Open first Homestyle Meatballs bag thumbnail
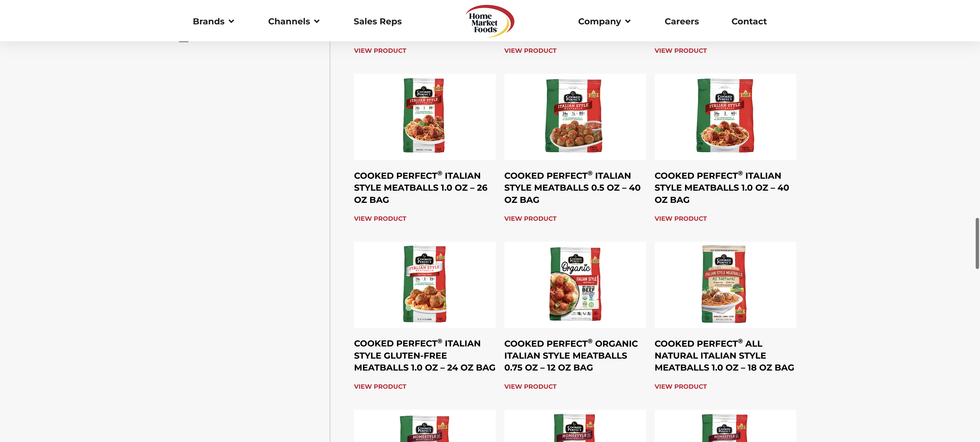 [x=425, y=426]
